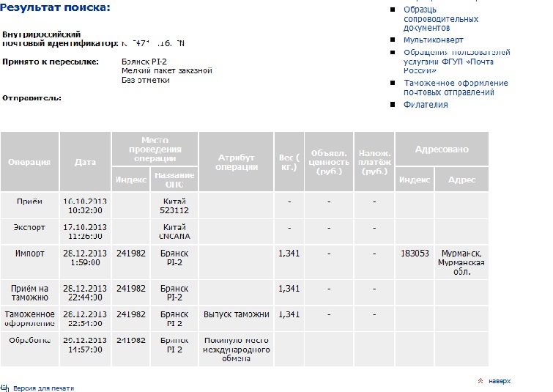The height and width of the screenshot is (392, 553).
Task: Select the Импорт operation cell
Action: (x=30, y=254)
